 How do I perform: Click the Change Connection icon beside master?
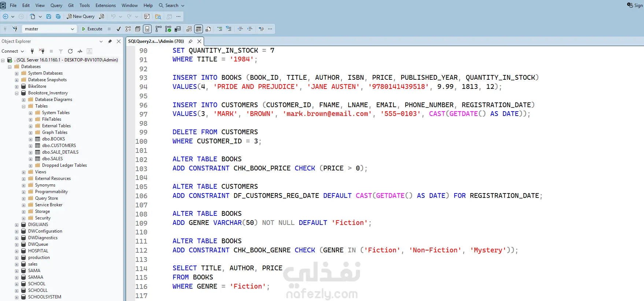[15, 29]
